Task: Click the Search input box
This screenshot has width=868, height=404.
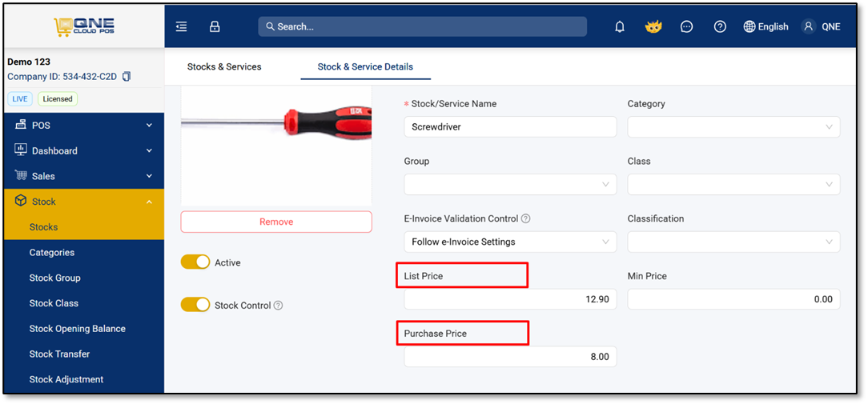Action: click(x=422, y=26)
